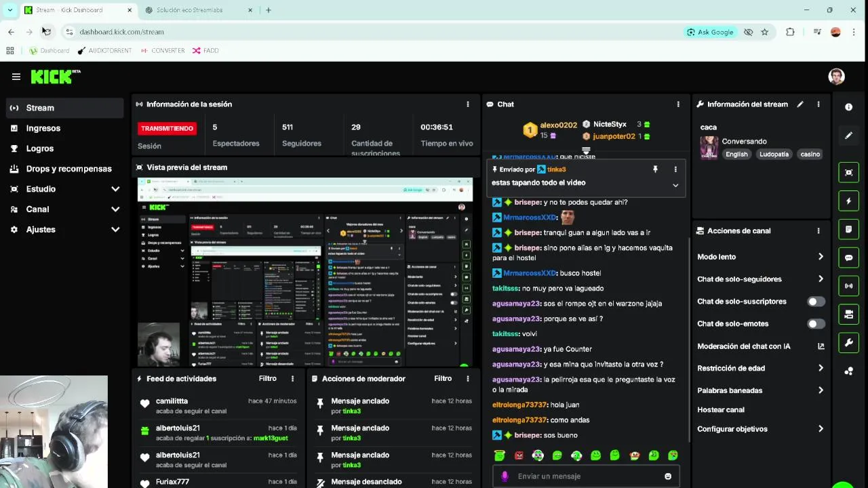This screenshot has width=868, height=488.
Task: Open the CONVERTER bookmark
Action: [x=163, y=51]
